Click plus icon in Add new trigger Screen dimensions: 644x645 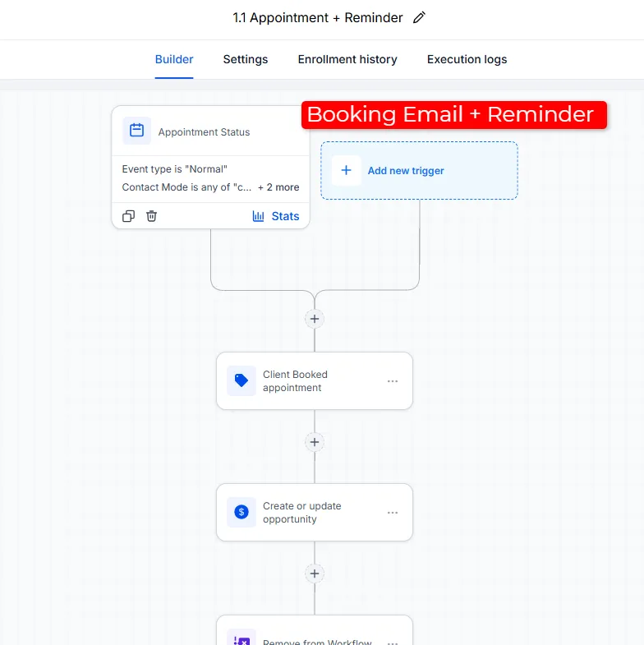click(x=347, y=170)
